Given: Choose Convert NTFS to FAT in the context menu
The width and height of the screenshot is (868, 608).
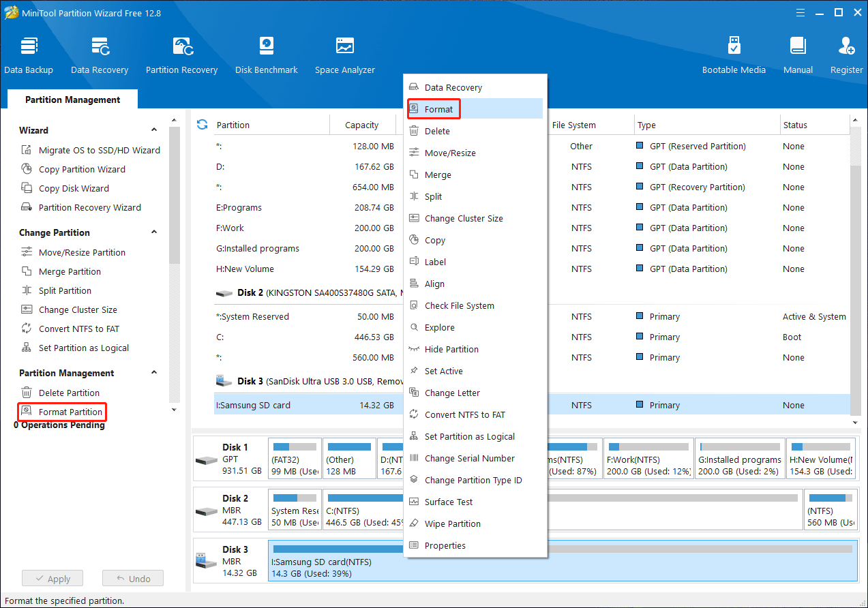Looking at the screenshot, I should point(475,414).
